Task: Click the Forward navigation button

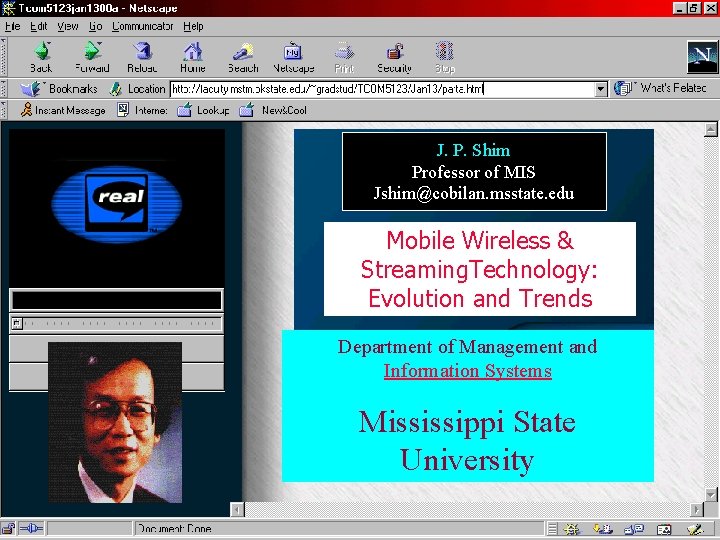Action: click(92, 57)
